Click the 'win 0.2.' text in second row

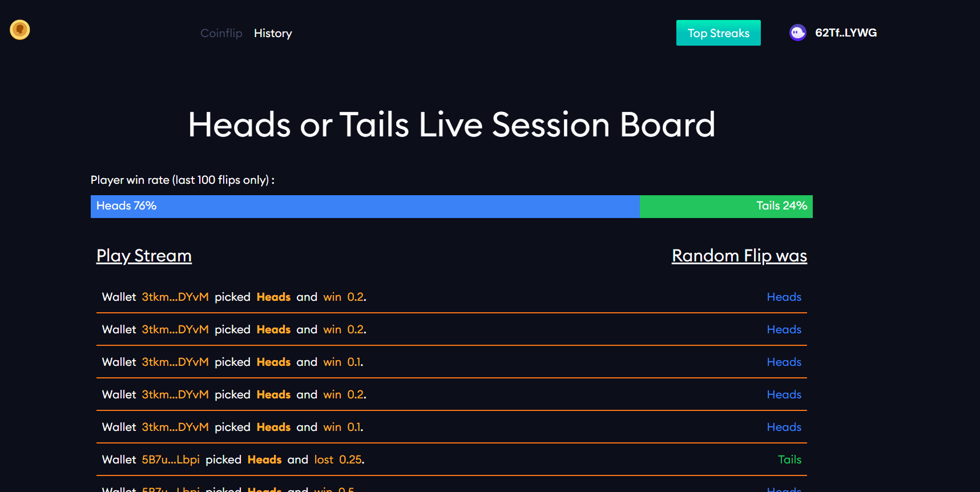coord(345,329)
